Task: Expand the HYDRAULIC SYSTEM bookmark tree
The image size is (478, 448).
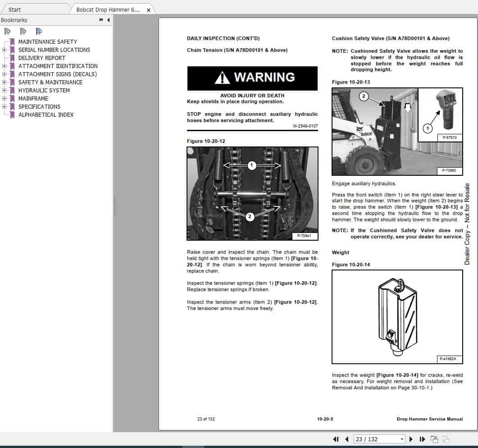Action: 4,90
